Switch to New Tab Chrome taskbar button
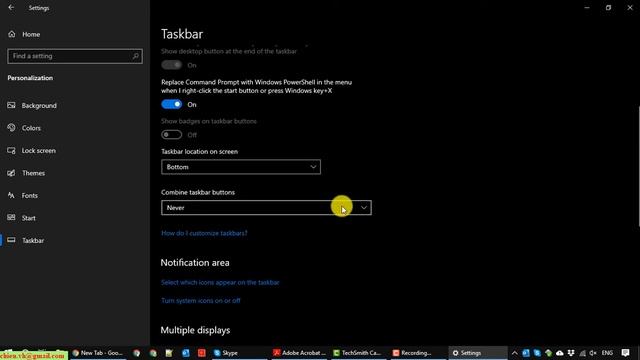The height and width of the screenshot is (360, 640). 98,353
